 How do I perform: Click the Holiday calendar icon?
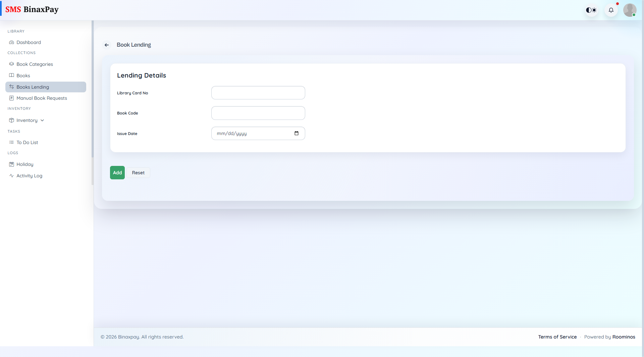(x=11, y=164)
